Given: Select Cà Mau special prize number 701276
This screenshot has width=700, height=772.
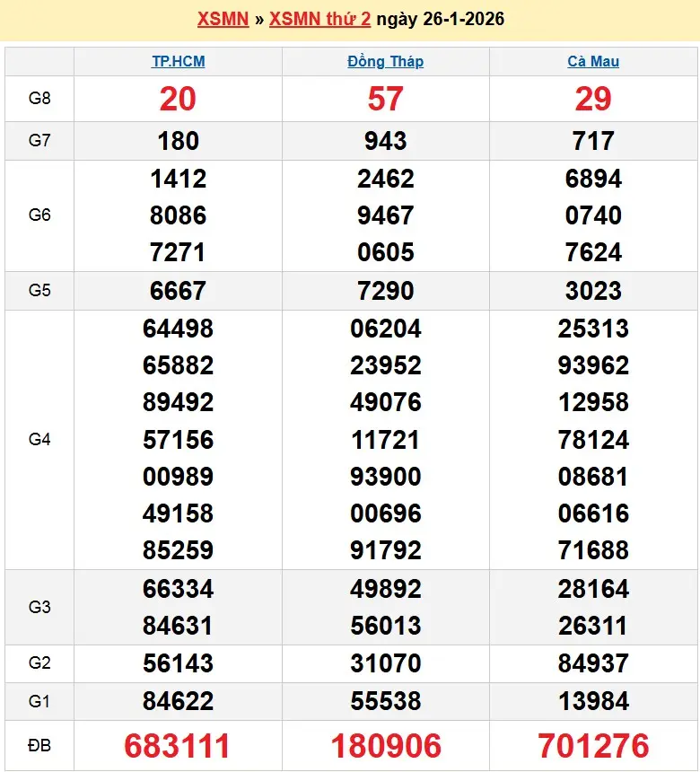Looking at the screenshot, I should pos(593,746).
